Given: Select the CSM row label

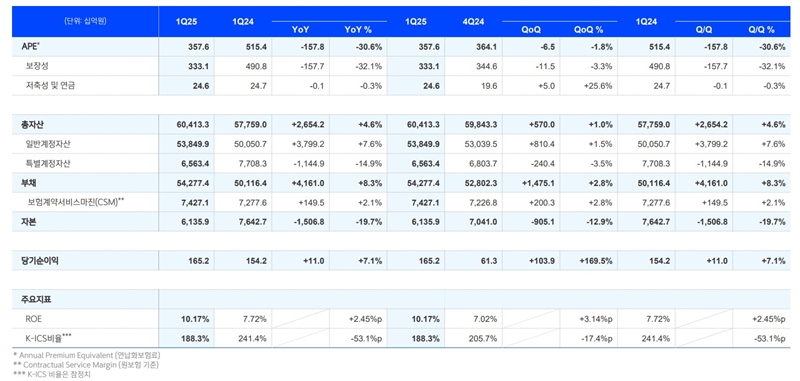Looking at the screenshot, I should pyautogui.click(x=76, y=202).
